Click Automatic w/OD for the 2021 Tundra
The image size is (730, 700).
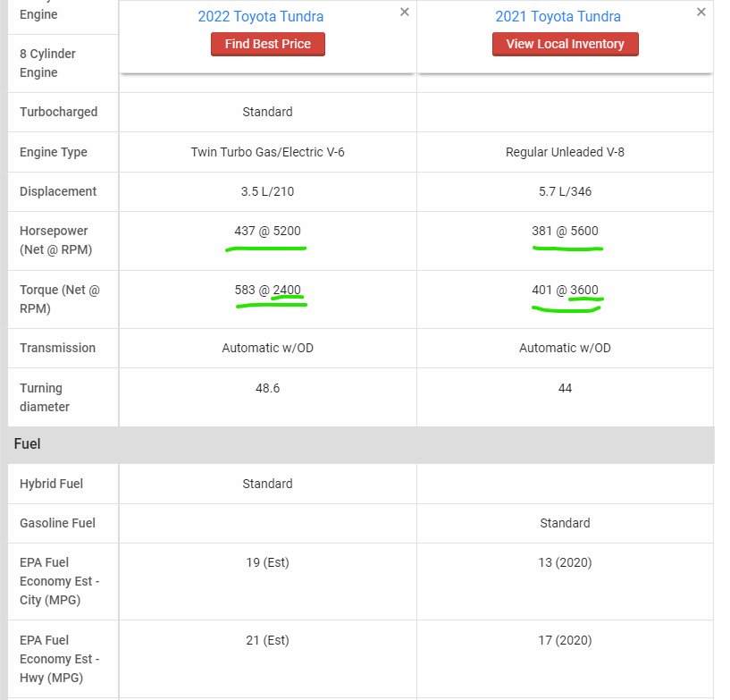pyautogui.click(x=566, y=348)
